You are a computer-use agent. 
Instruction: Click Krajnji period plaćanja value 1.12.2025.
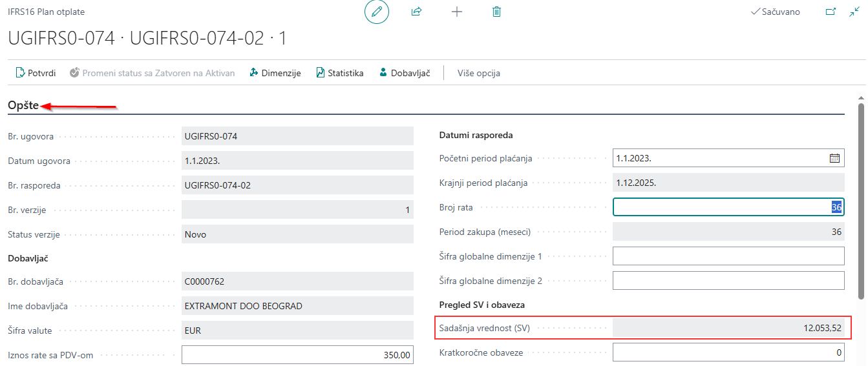(x=728, y=183)
